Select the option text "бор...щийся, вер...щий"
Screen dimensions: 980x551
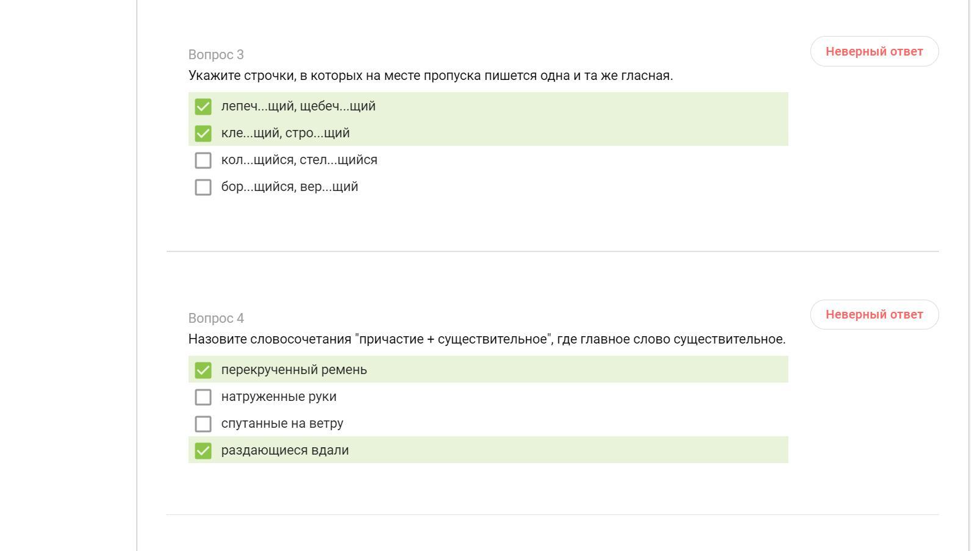point(289,187)
